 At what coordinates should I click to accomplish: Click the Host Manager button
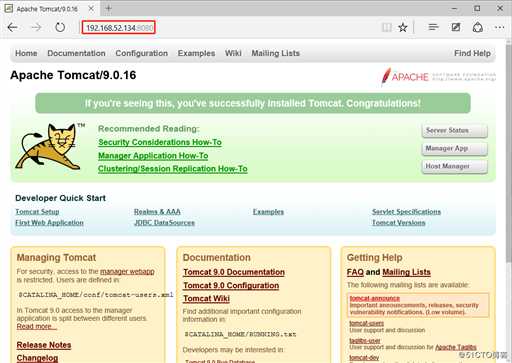[455, 166]
